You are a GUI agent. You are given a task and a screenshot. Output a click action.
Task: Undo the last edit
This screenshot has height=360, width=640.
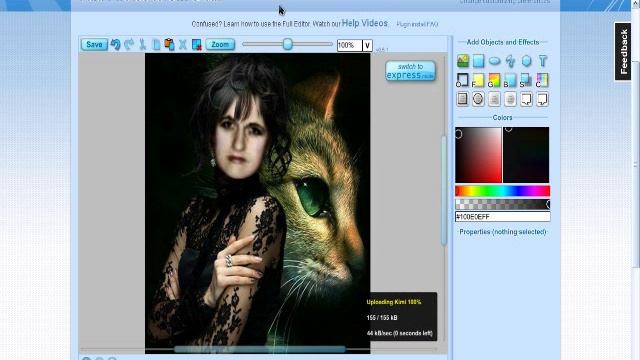click(116, 44)
